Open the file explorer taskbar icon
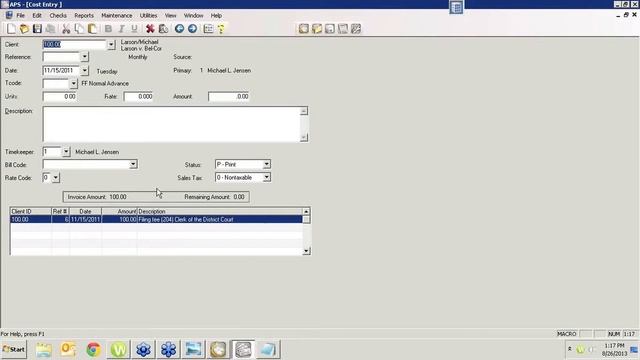Screen dimensions: 640x360 pyautogui.click(x=44, y=349)
